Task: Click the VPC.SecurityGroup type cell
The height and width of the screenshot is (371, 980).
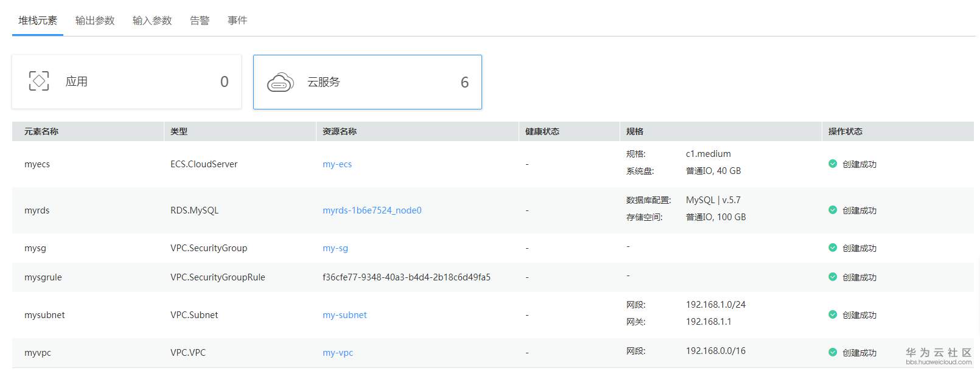Action: point(209,248)
